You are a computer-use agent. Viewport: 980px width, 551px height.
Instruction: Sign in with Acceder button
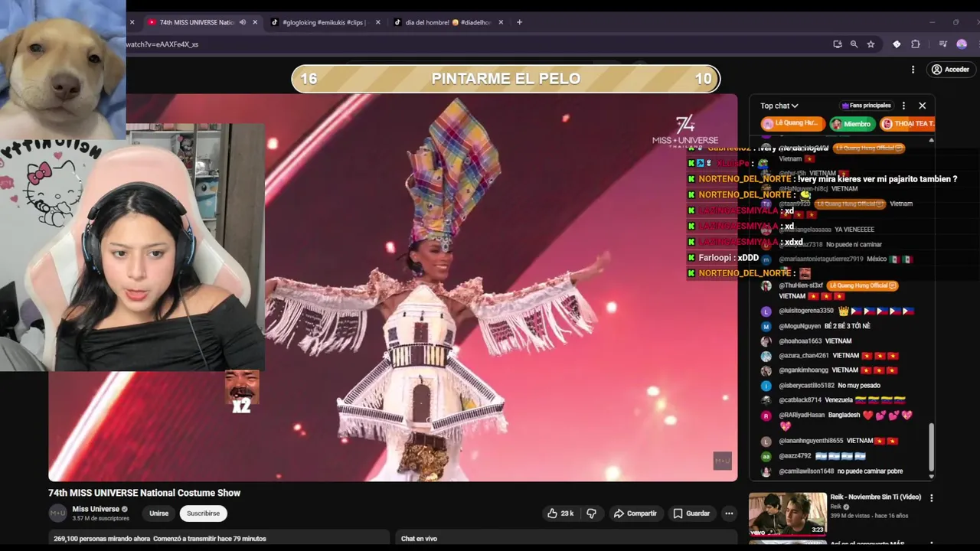(x=949, y=70)
